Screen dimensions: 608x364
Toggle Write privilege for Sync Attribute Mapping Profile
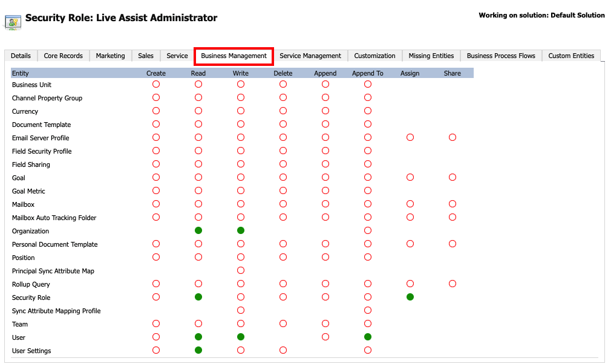pyautogui.click(x=241, y=311)
